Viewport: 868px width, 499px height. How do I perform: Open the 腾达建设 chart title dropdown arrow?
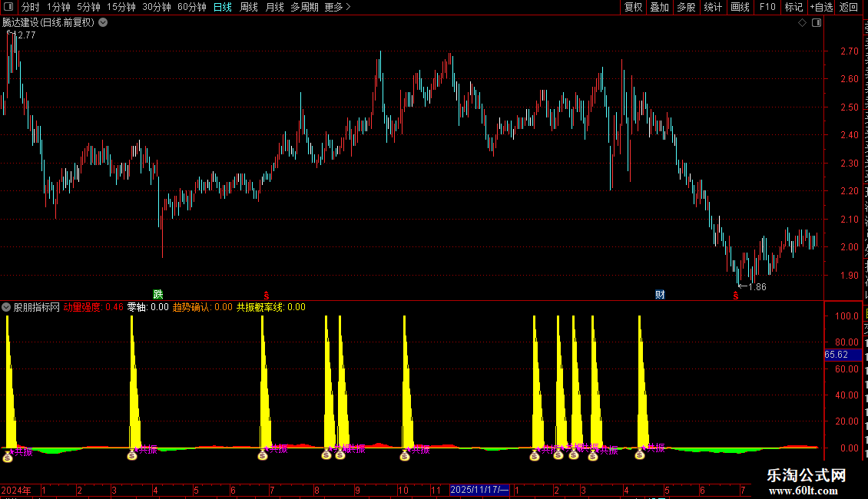pyautogui.click(x=103, y=23)
